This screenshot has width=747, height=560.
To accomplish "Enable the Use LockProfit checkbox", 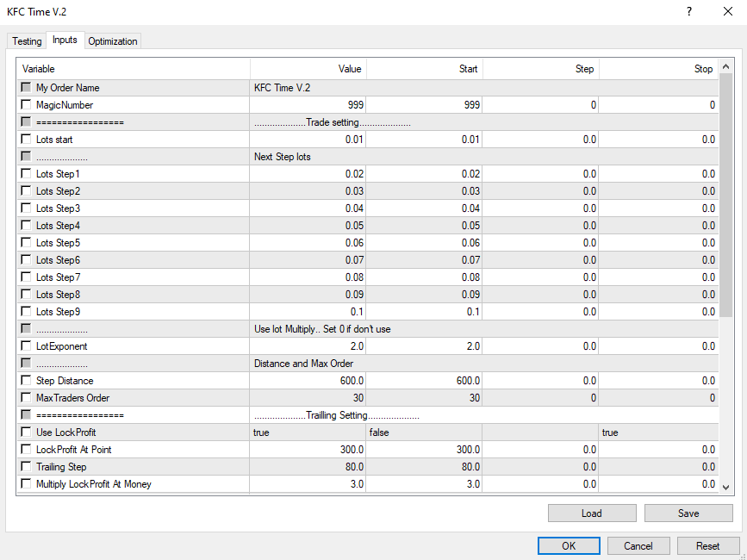I will (x=26, y=432).
